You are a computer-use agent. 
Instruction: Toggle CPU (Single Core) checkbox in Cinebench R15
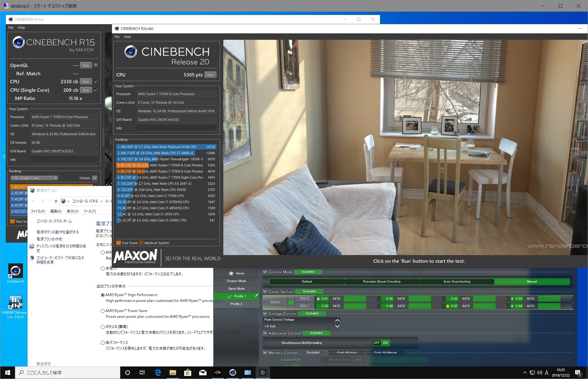pos(96,90)
